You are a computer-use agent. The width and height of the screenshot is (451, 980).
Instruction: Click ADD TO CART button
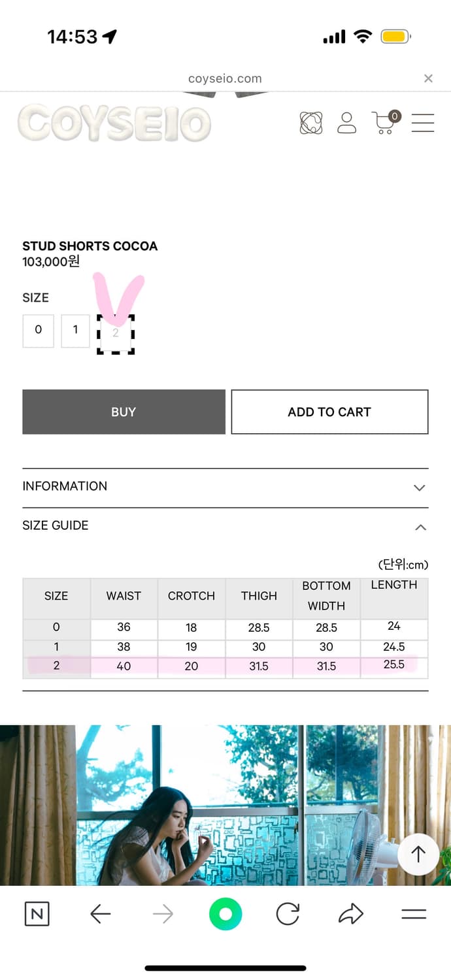(x=329, y=412)
